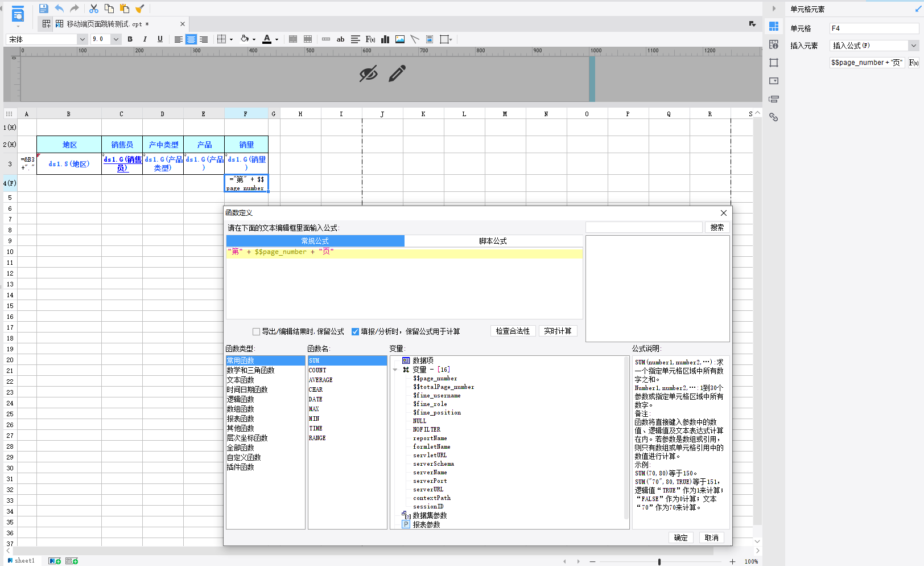The height and width of the screenshot is (566, 924).
Task: Click the hyperlink icon in right sidebar
Action: 773,117
